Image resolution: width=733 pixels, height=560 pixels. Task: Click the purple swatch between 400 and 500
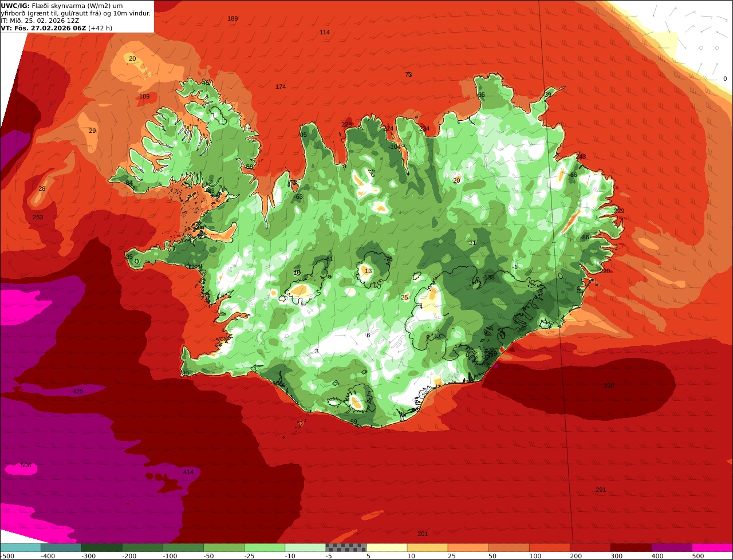coord(671,547)
